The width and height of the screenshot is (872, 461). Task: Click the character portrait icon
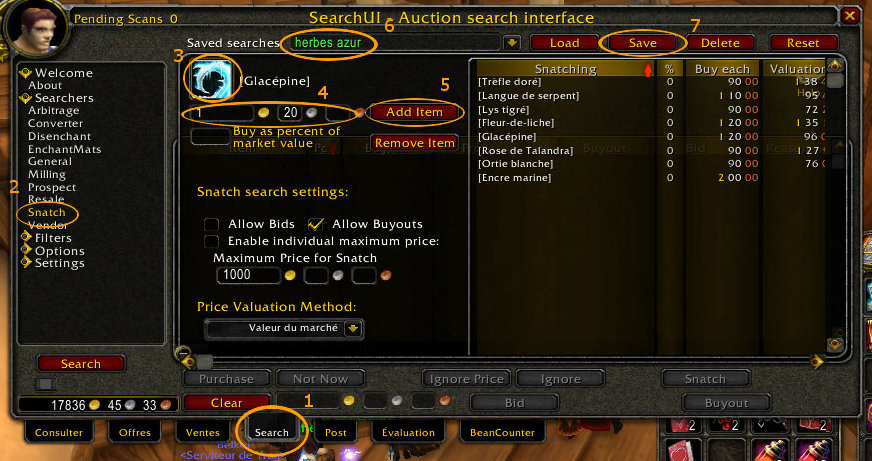pyautogui.click(x=36, y=28)
